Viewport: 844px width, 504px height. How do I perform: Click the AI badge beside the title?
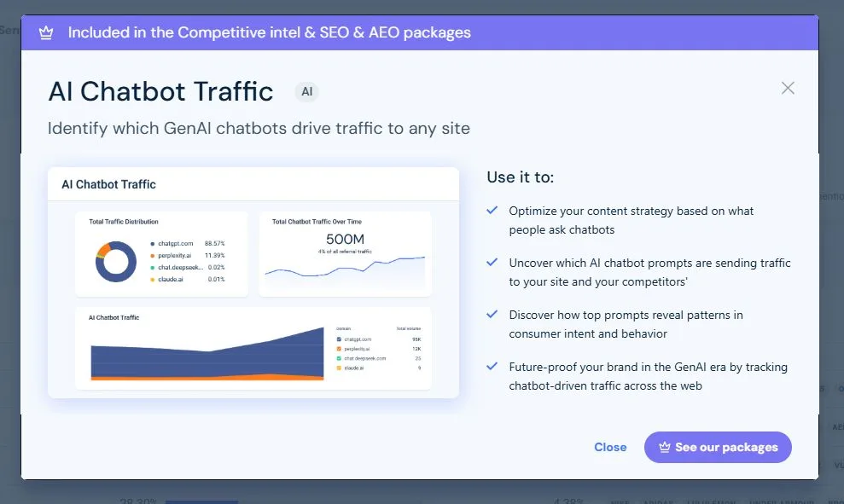point(307,91)
